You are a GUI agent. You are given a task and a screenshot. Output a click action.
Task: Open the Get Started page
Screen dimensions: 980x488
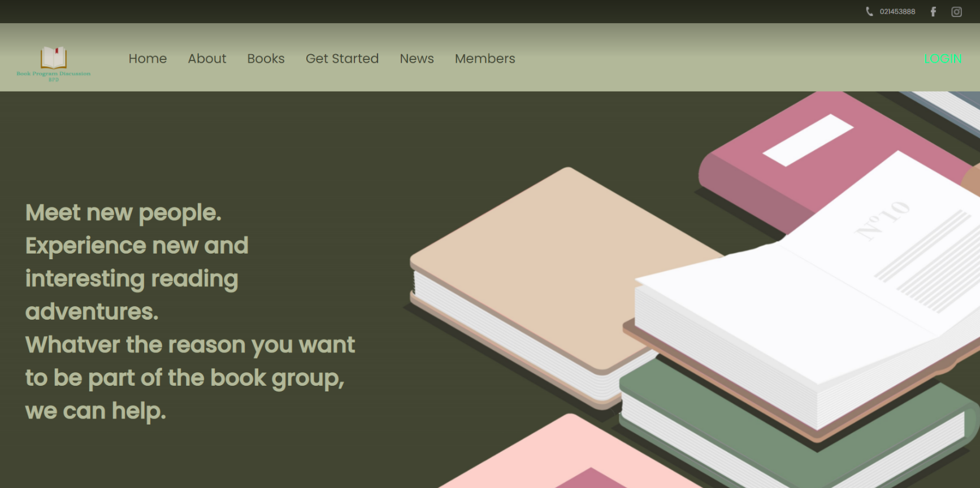click(x=342, y=59)
